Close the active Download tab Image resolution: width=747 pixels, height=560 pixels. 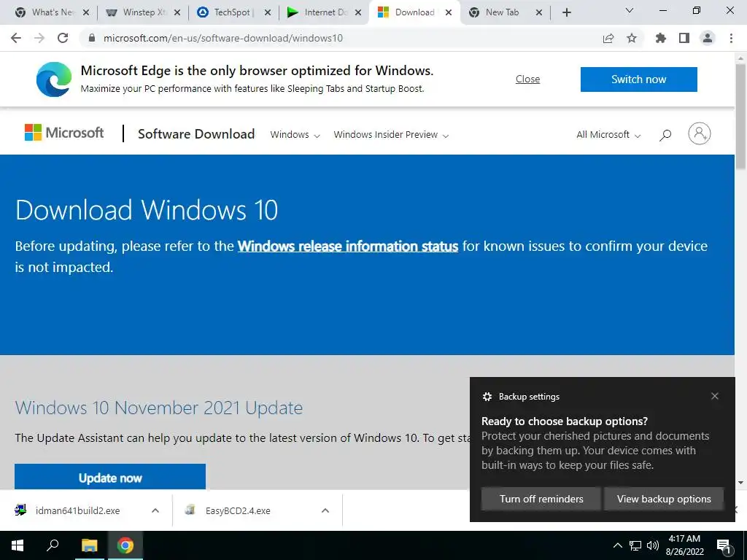pyautogui.click(x=449, y=13)
